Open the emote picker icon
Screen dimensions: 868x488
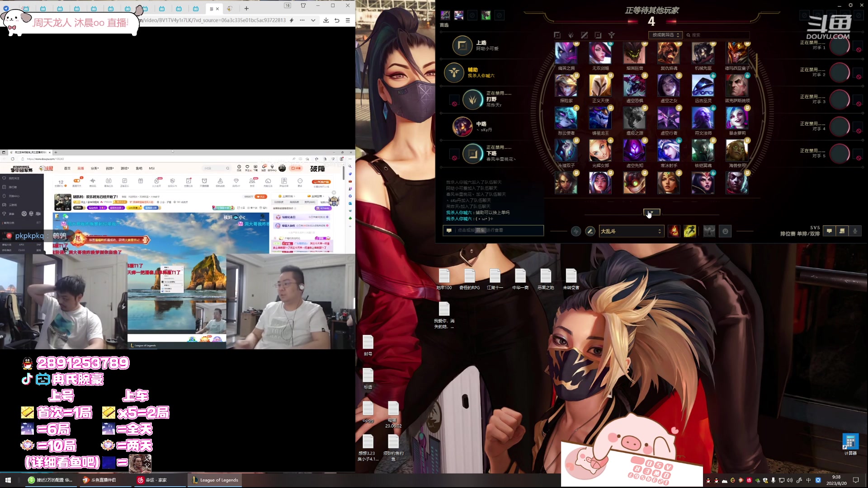pos(725,231)
